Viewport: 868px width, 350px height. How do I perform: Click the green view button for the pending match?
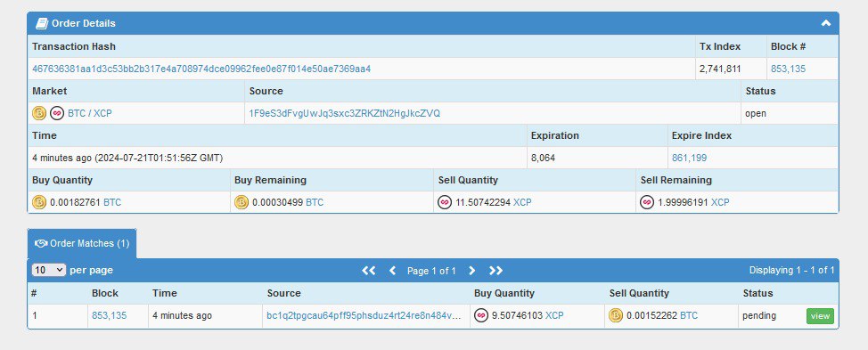click(820, 316)
